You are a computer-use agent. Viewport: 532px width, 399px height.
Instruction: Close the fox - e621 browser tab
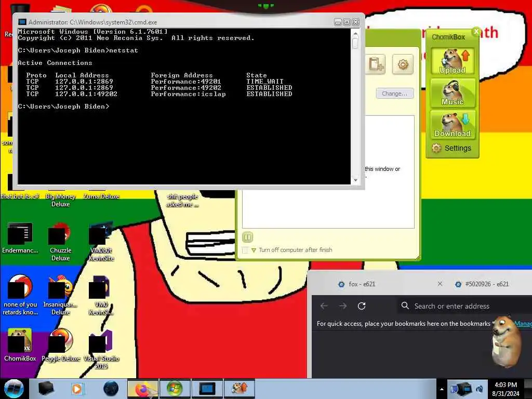[440, 284]
